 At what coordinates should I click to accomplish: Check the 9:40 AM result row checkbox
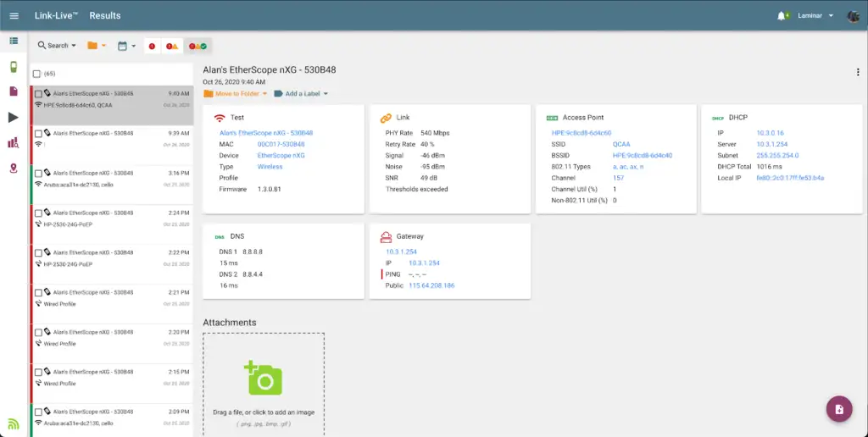click(x=38, y=94)
